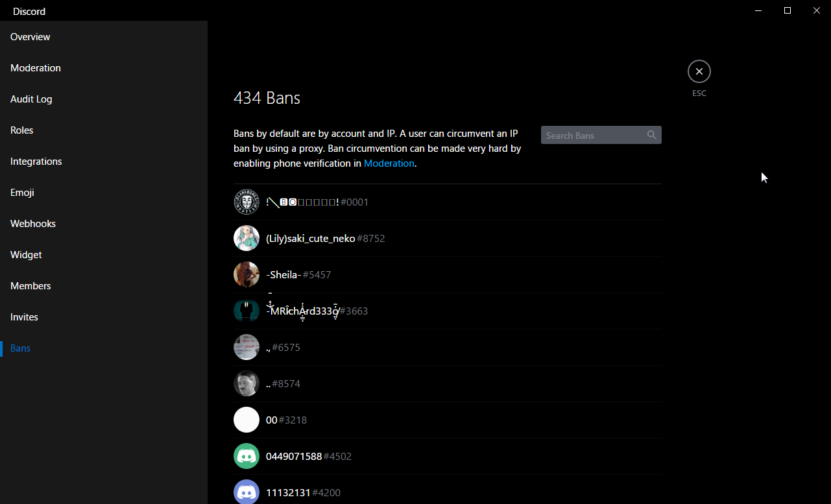Image resolution: width=831 pixels, height=504 pixels.
Task: Click the avatar of user .,#6575
Action: coord(247,348)
